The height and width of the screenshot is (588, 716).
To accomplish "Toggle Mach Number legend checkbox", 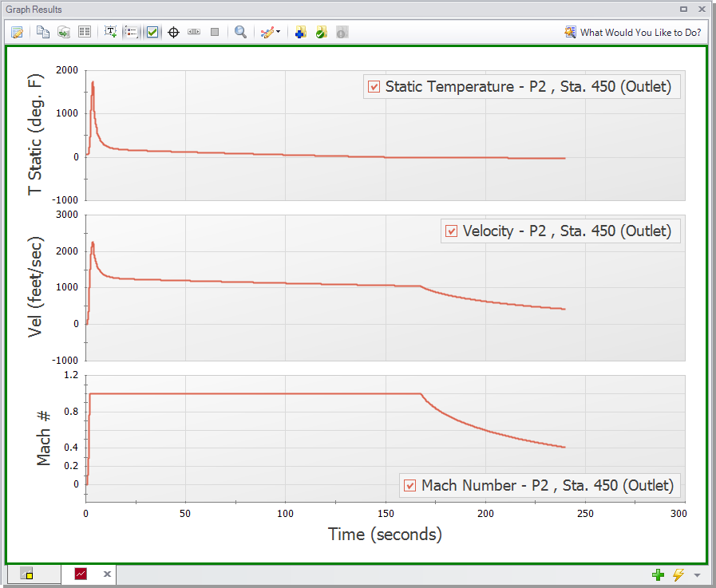I will click(x=410, y=485).
